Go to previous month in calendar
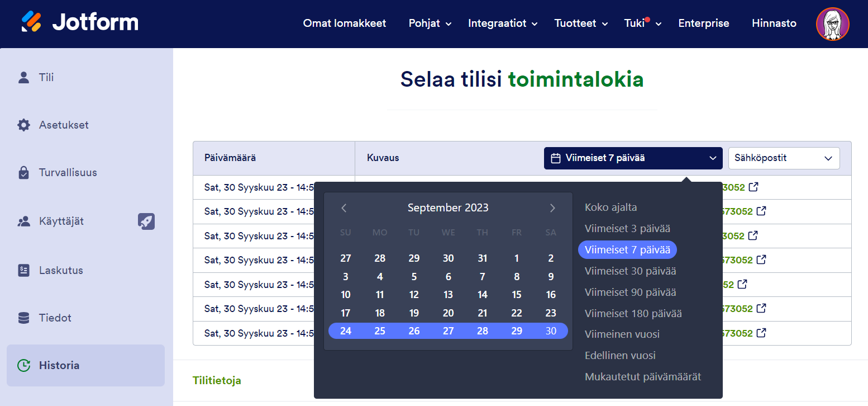868x406 pixels. coord(344,208)
